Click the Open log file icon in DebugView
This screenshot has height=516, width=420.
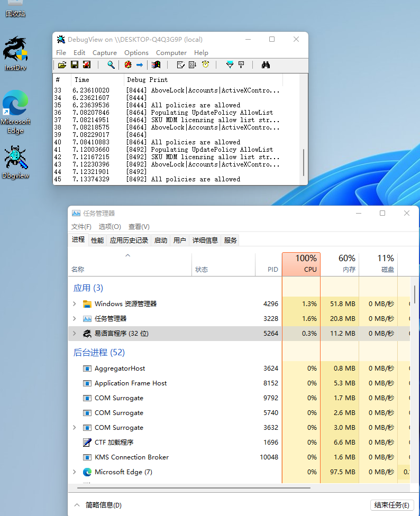pos(62,64)
